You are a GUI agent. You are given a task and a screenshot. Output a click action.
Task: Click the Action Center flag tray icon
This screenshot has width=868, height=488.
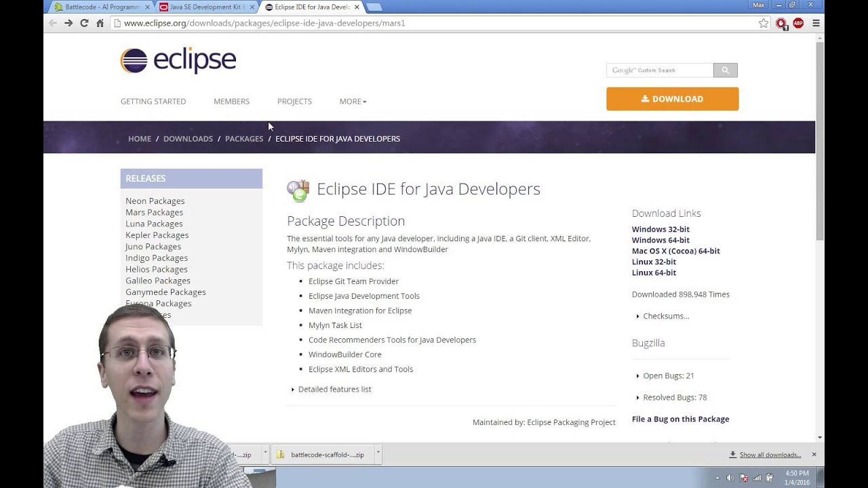[743, 478]
